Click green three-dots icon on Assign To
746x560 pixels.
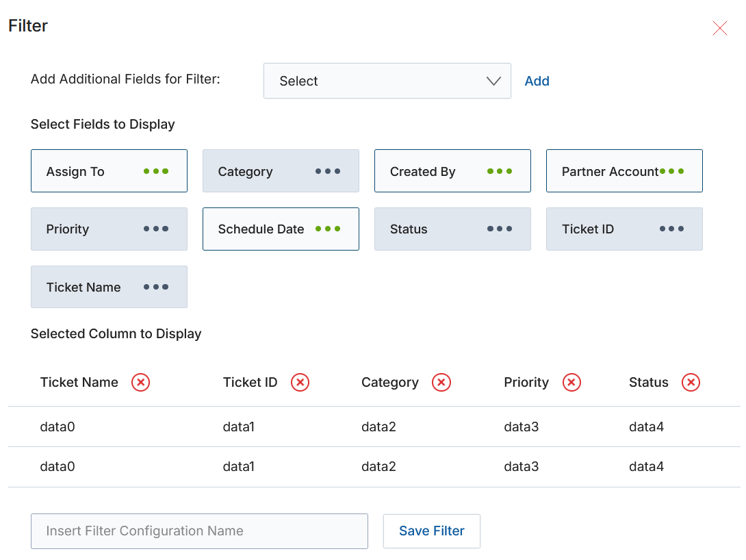coord(156,171)
